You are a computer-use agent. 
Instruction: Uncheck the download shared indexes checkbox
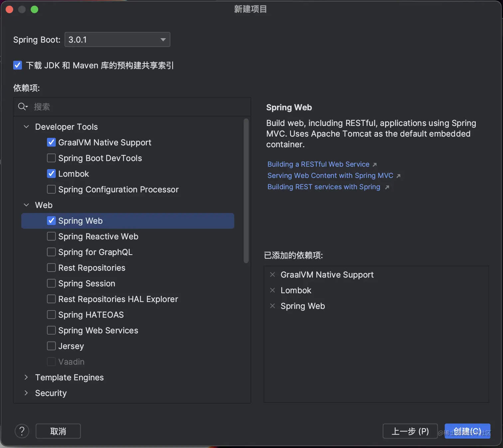point(17,65)
